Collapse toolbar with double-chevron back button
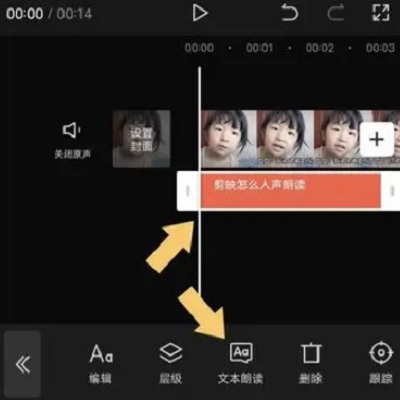Image resolution: width=400 pixels, height=400 pixels. point(23,364)
